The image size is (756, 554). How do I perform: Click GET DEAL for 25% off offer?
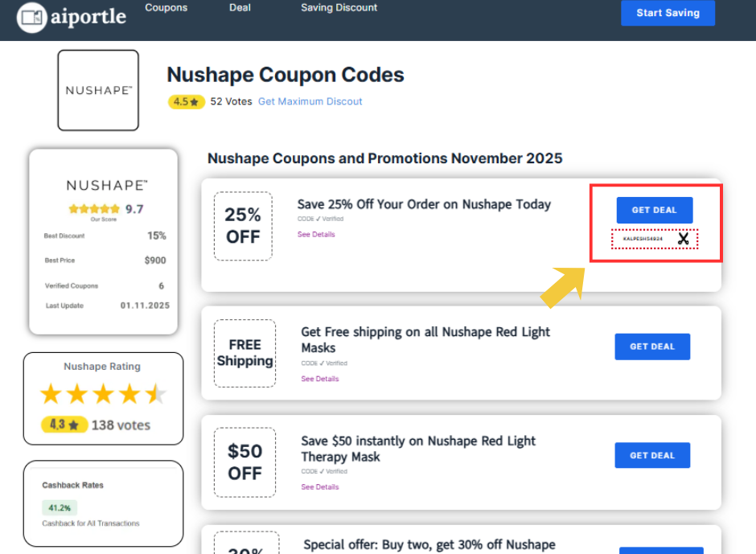tap(654, 210)
